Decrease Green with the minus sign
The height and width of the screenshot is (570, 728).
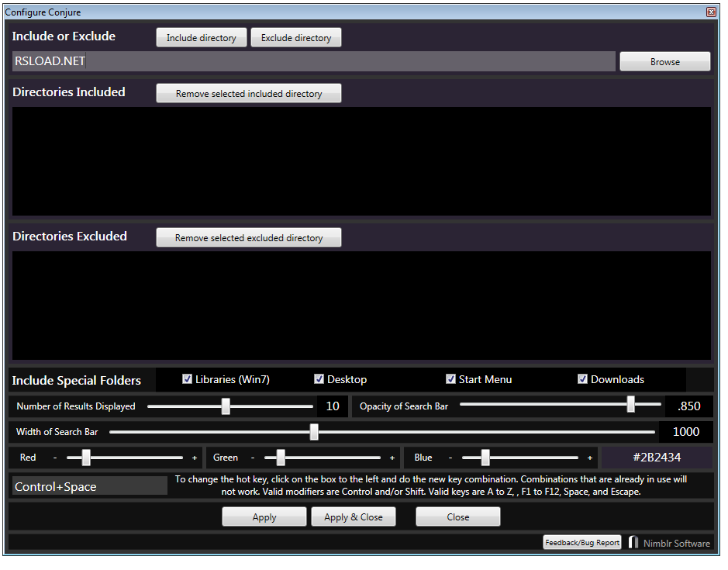coord(253,458)
